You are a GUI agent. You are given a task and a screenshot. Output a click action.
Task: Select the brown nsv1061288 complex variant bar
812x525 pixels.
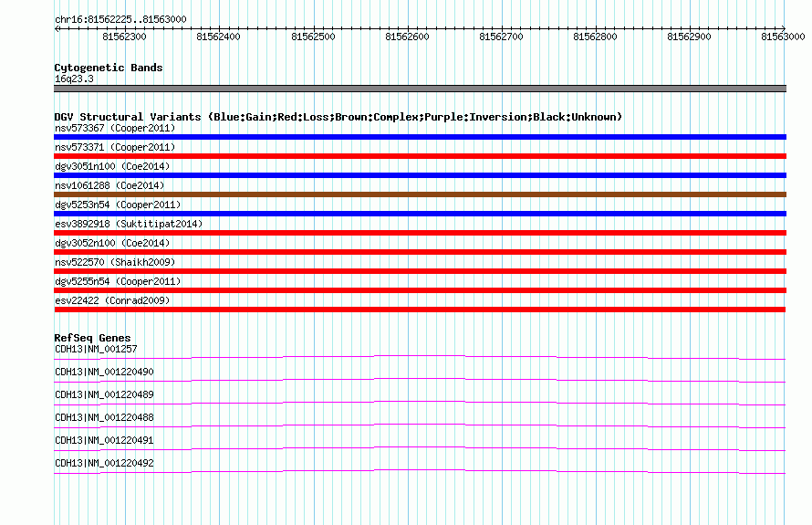coord(420,194)
